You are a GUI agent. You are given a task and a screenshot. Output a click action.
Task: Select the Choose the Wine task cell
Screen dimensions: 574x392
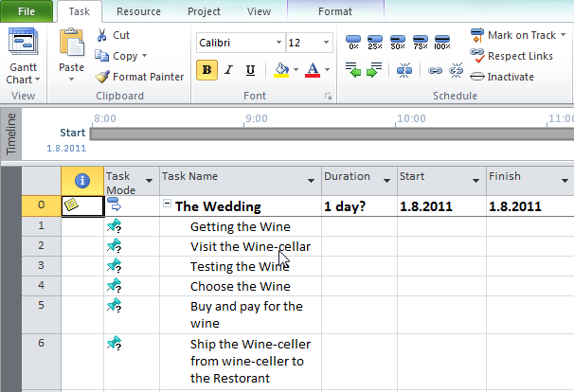click(x=240, y=286)
